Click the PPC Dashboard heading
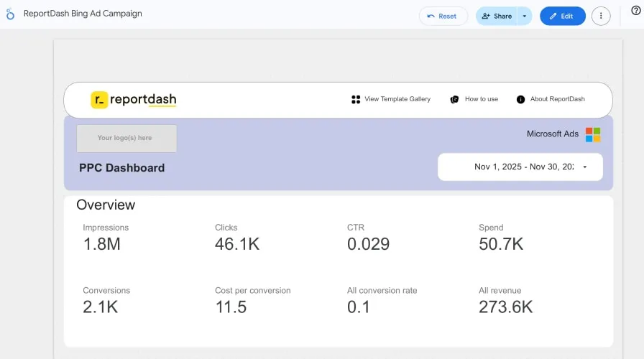 (x=121, y=168)
